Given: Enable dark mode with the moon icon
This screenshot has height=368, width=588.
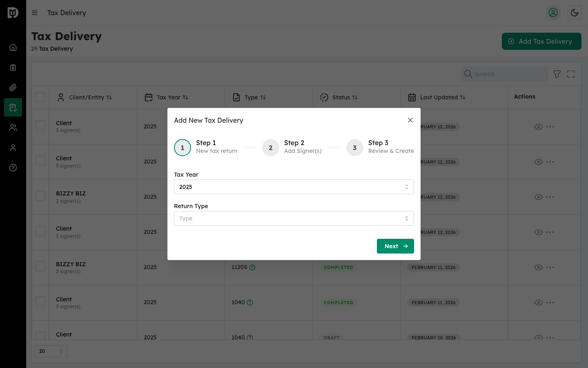Looking at the screenshot, I should [x=575, y=13].
